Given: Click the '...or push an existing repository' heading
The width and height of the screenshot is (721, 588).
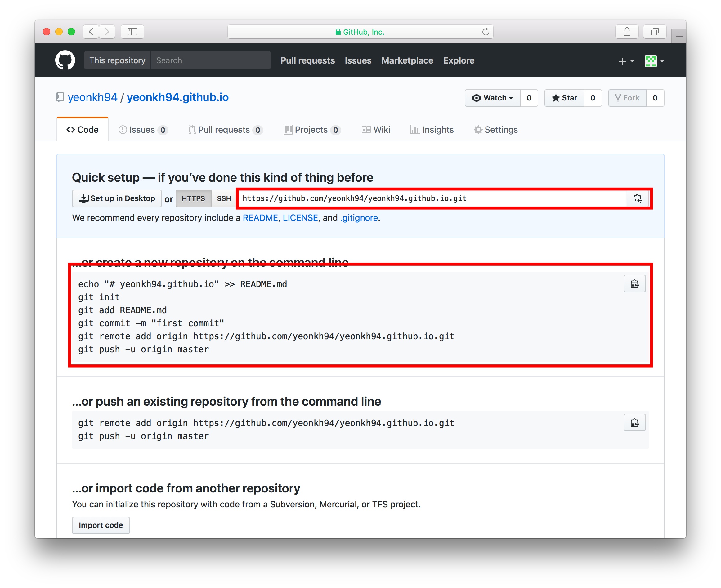Looking at the screenshot, I should [x=226, y=401].
